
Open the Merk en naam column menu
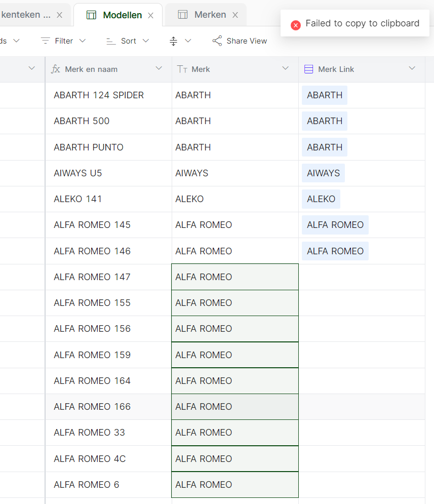point(159,68)
